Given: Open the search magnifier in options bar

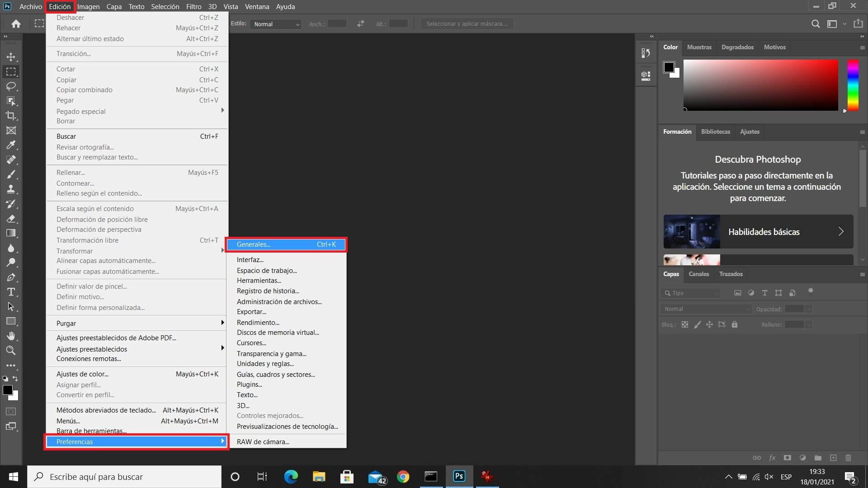Looking at the screenshot, I should point(816,24).
